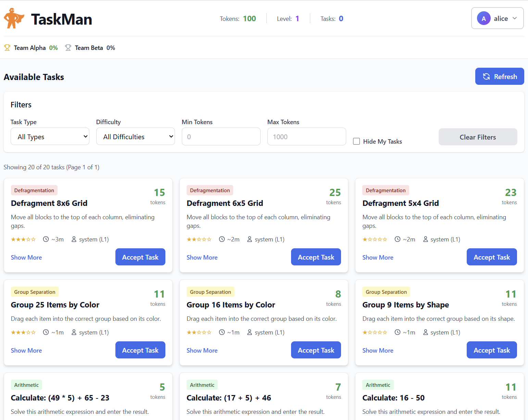The width and height of the screenshot is (528, 420).
Task: Click star rating on Group 25 Items card
Action: point(23,332)
